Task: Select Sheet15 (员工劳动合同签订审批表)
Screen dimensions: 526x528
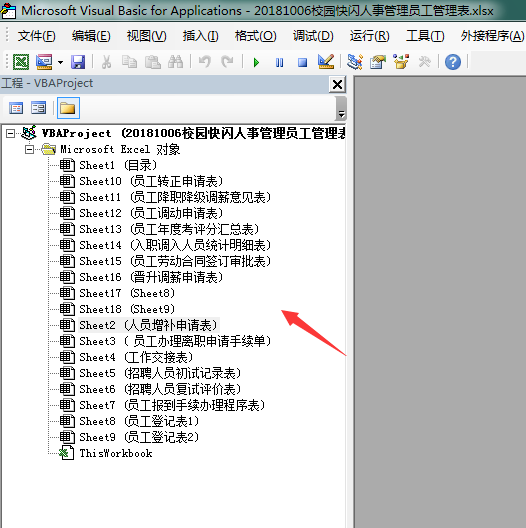Action: click(x=175, y=261)
